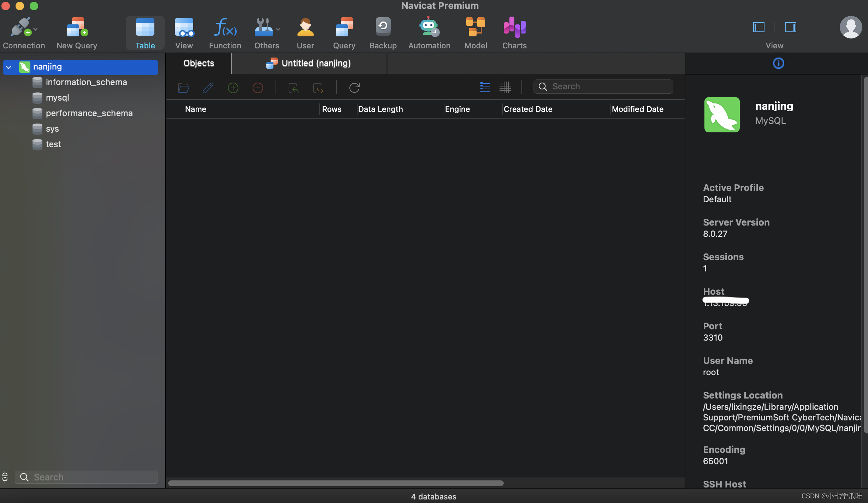The width and height of the screenshot is (868, 503).
Task: Open the Query toolbar icon
Action: (344, 34)
